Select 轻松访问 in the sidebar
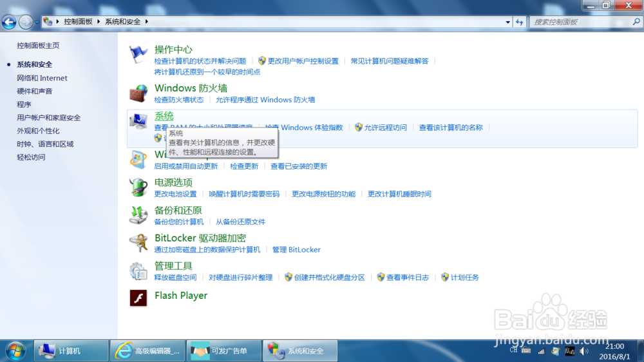The width and height of the screenshot is (644, 362). point(31,157)
